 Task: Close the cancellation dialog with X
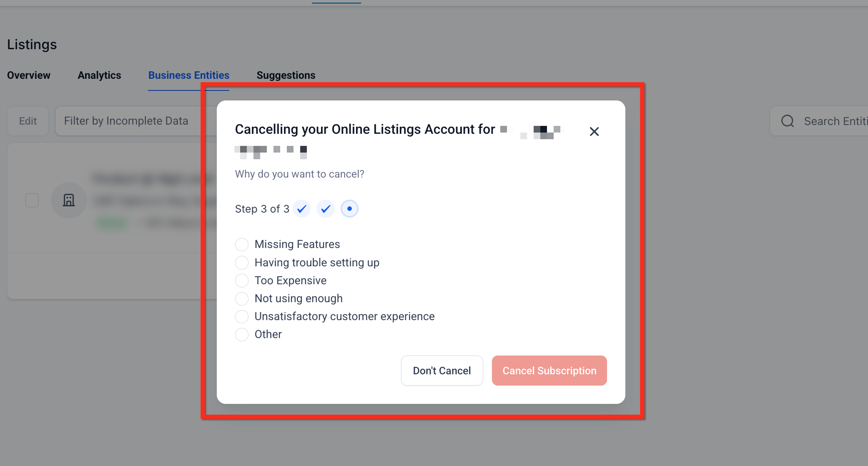(x=594, y=132)
